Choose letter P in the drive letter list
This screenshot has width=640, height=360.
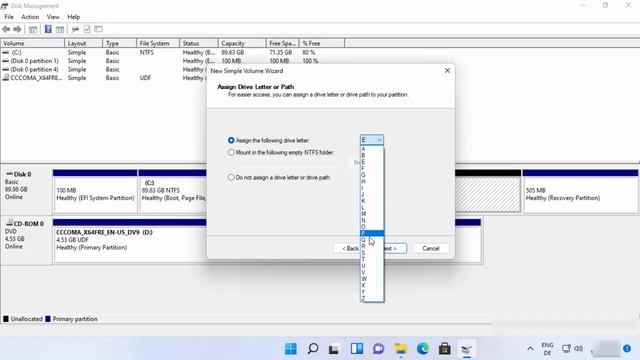tap(372, 233)
